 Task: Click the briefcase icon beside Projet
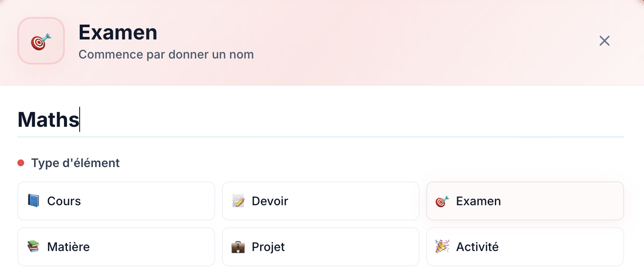tap(238, 247)
